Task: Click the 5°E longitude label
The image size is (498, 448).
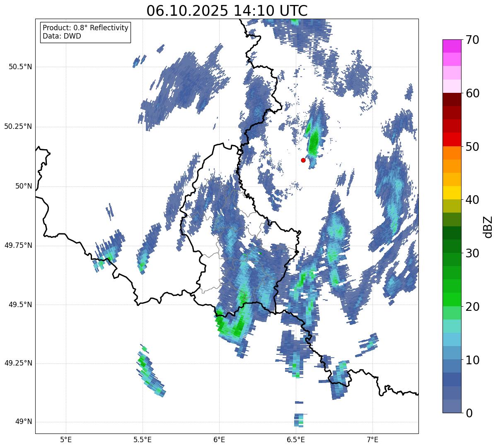Action: 66,440
